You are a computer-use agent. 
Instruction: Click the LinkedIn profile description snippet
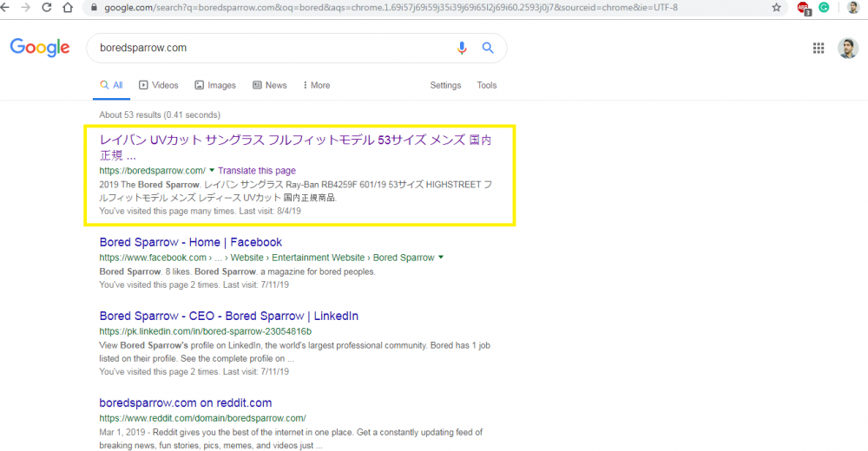click(294, 352)
